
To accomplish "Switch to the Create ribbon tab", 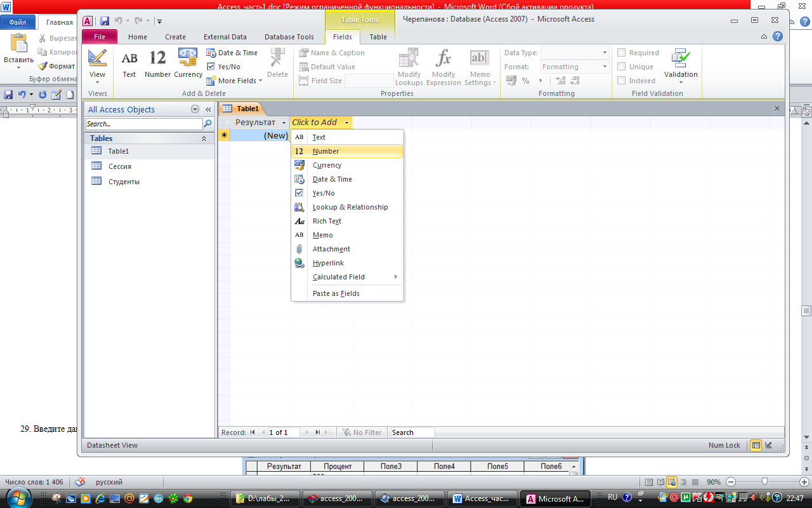I will coord(176,37).
